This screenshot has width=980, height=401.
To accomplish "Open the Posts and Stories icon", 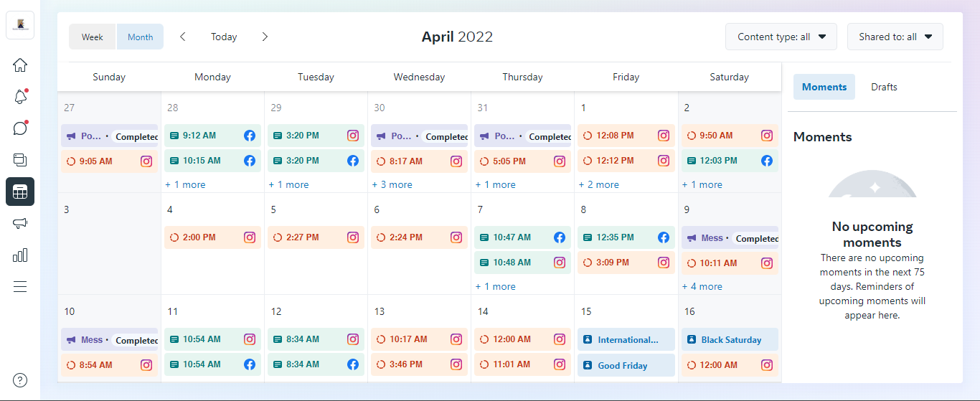I will point(20,160).
